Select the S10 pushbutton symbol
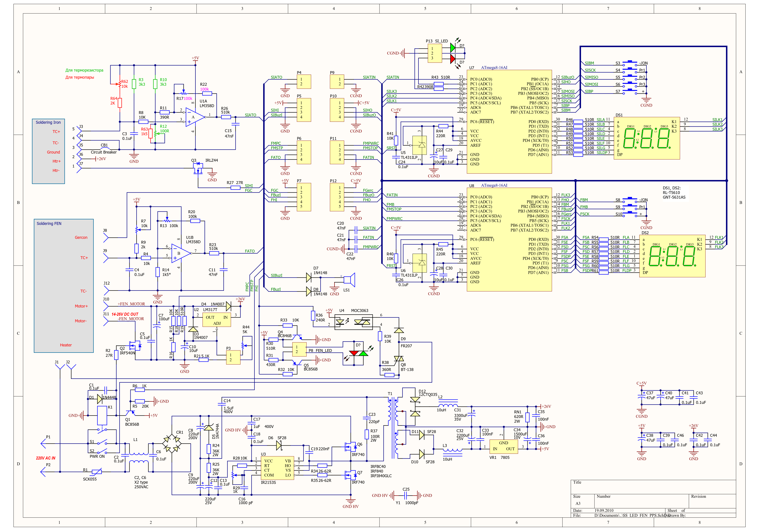This screenshot has height=532, width=760. point(630,214)
